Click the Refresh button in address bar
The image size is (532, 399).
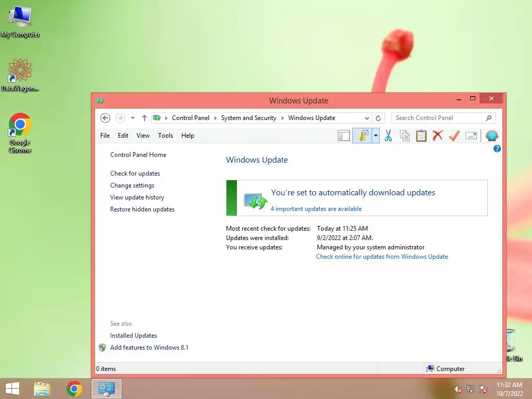(378, 118)
